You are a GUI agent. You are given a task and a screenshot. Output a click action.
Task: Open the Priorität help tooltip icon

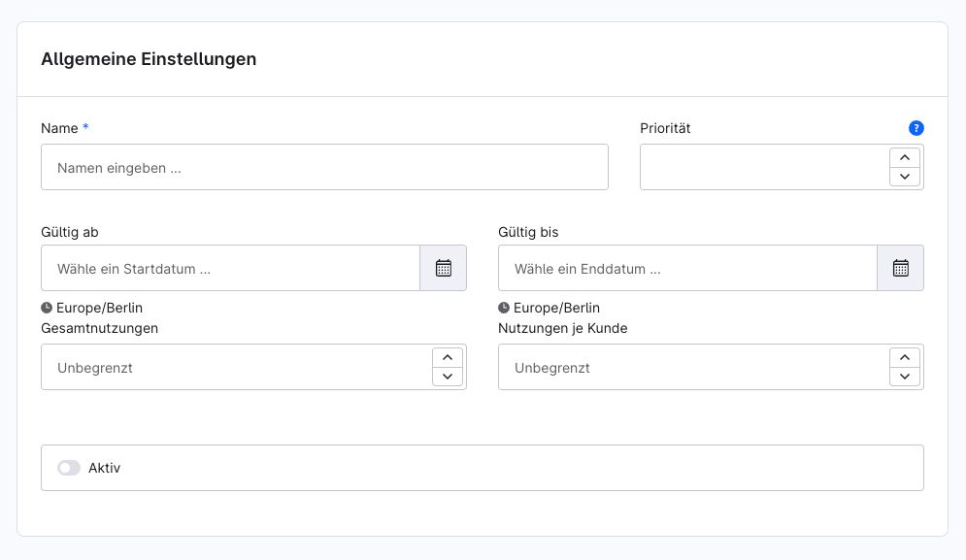click(916, 128)
